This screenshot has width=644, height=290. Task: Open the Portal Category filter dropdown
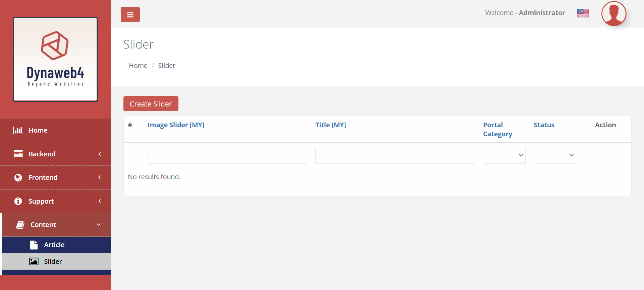pos(504,155)
